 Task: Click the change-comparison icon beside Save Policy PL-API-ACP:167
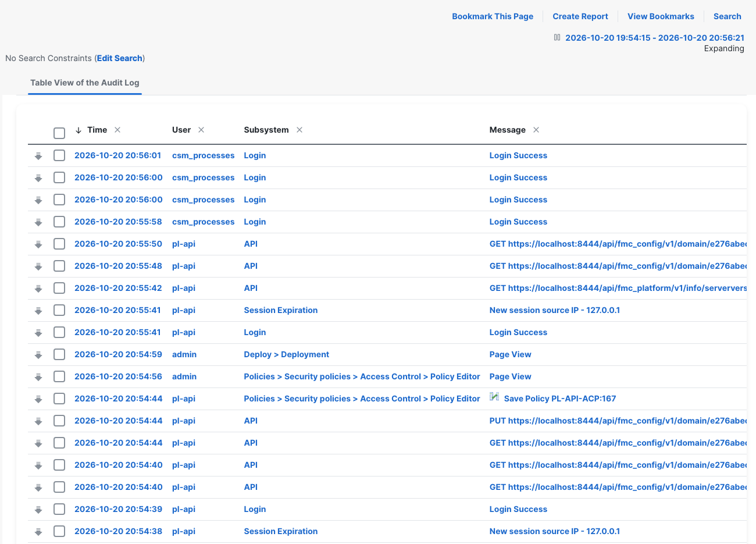tap(494, 397)
